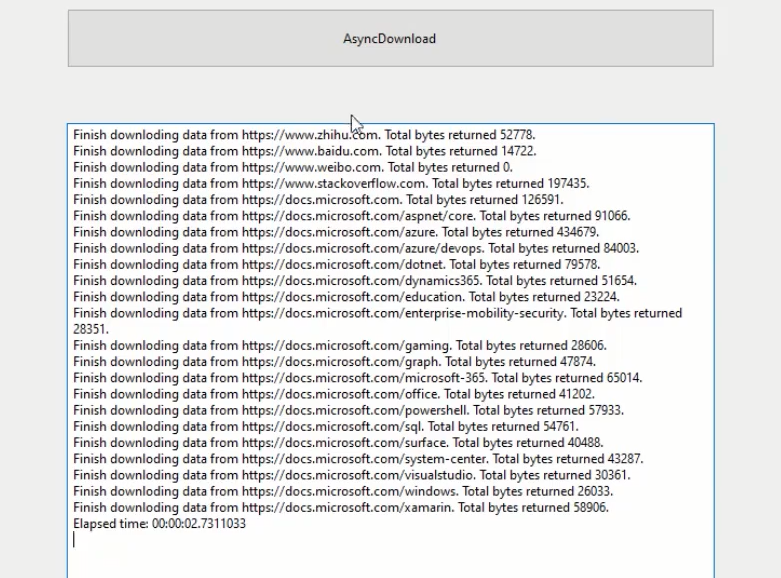Select the visualstudio result line
781x578 pixels.
click(x=352, y=475)
